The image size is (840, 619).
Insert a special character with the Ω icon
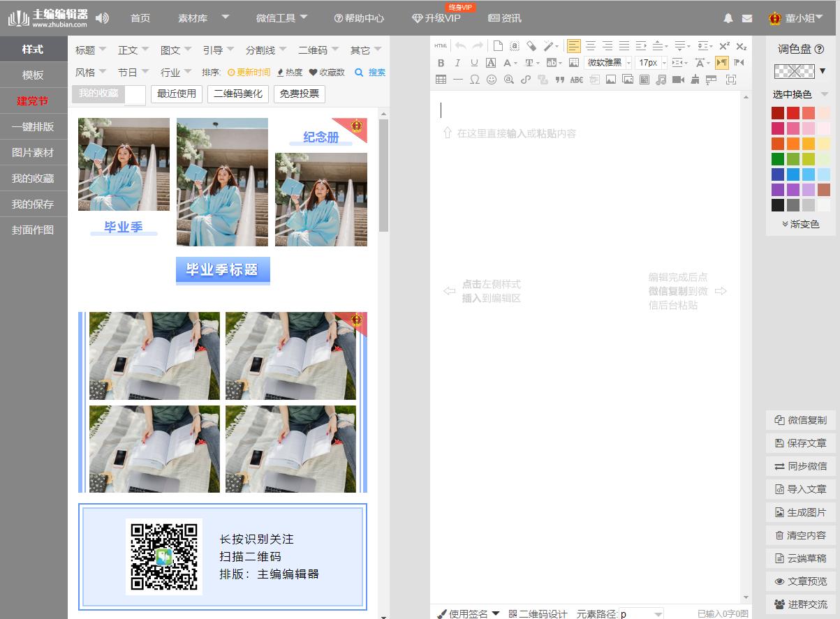tap(475, 80)
